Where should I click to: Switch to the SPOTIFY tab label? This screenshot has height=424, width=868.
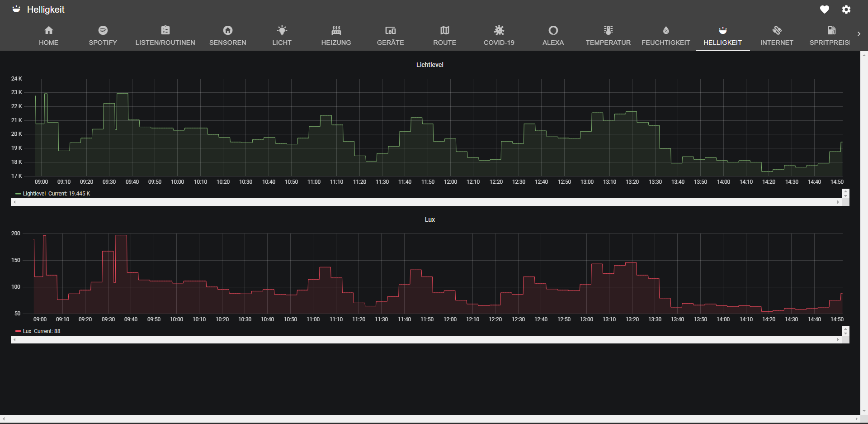click(103, 43)
